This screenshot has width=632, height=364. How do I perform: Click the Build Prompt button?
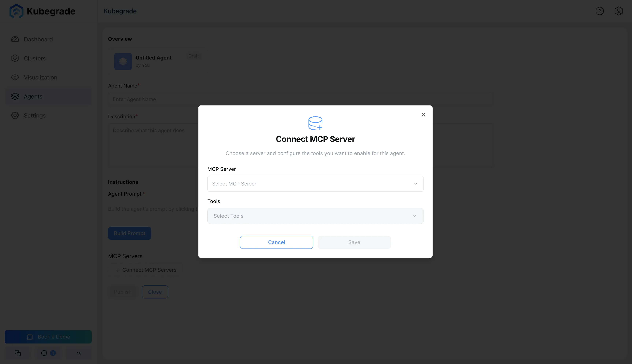(129, 233)
